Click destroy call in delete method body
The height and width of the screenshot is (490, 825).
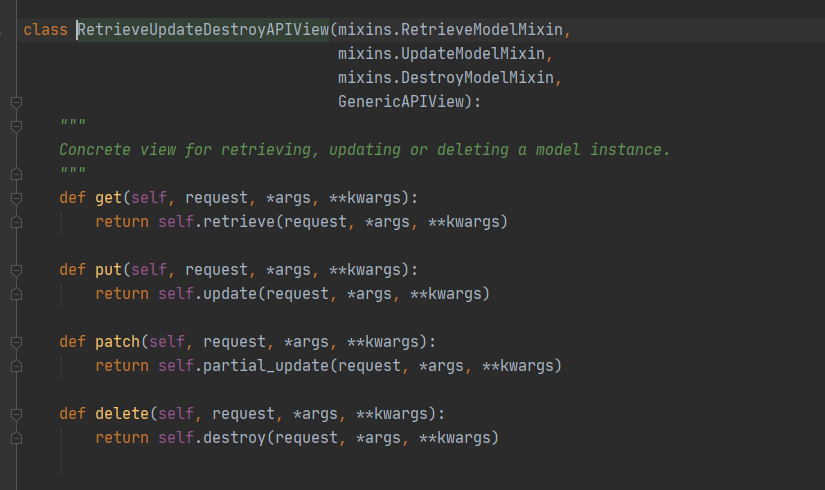tap(234, 438)
